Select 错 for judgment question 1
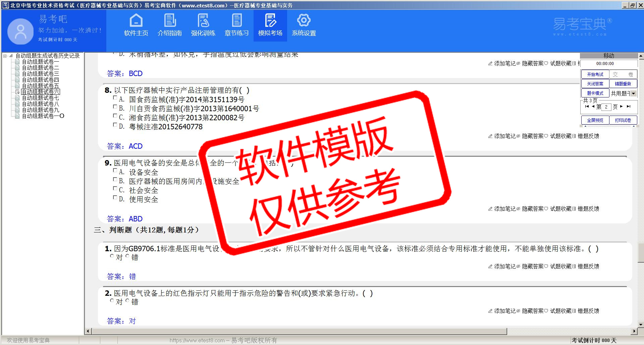This screenshot has width=644, height=345. pyautogui.click(x=127, y=256)
